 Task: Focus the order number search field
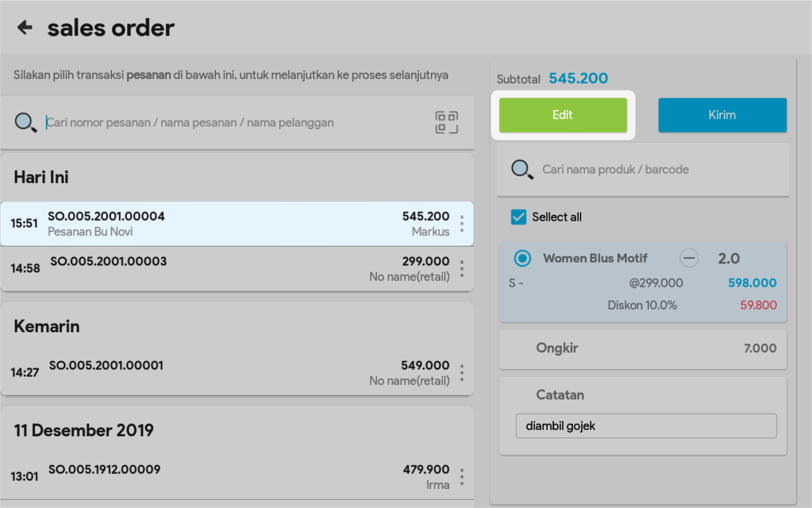pos(235,123)
